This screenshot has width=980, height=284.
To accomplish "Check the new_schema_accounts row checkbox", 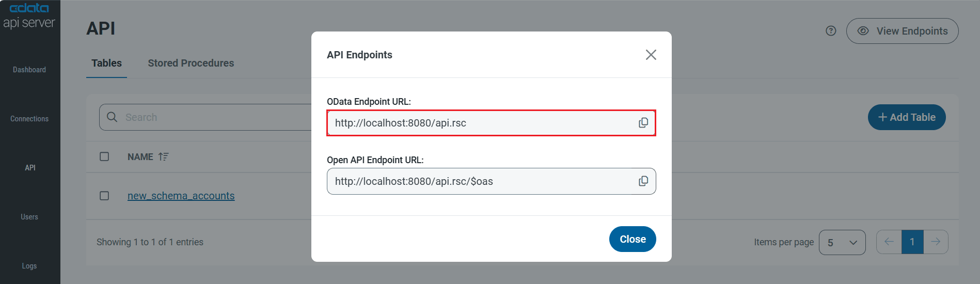I will pos(104,196).
